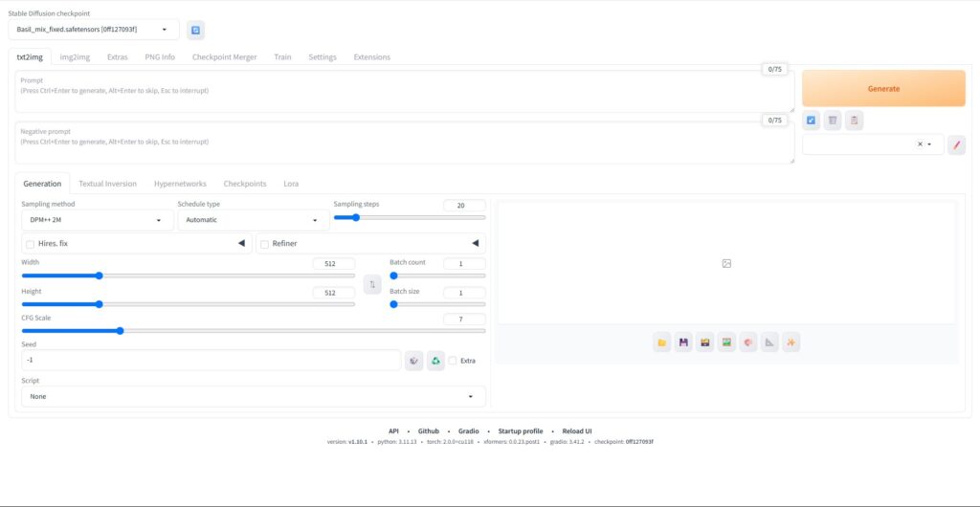Open the styles dropdown arrow

pyautogui.click(x=930, y=144)
